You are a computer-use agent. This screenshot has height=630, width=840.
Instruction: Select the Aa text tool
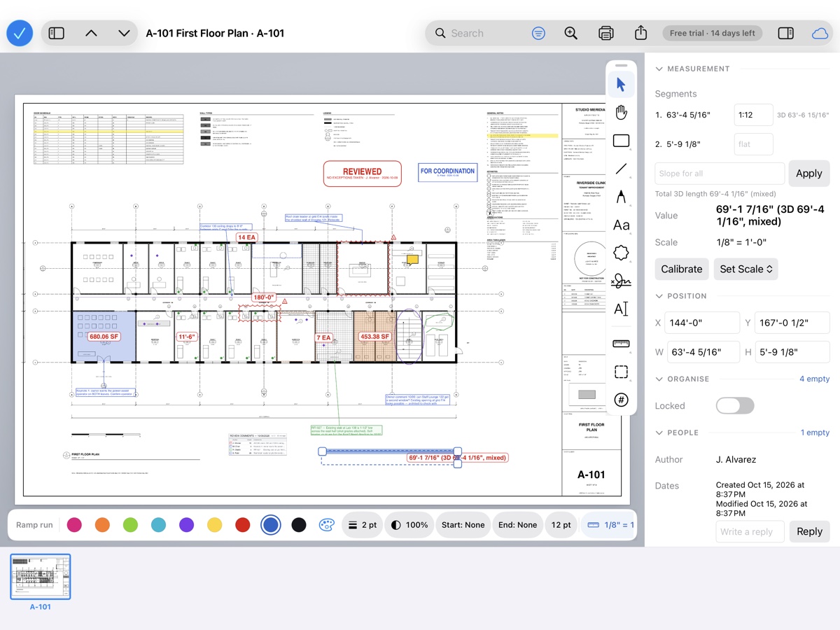point(621,225)
